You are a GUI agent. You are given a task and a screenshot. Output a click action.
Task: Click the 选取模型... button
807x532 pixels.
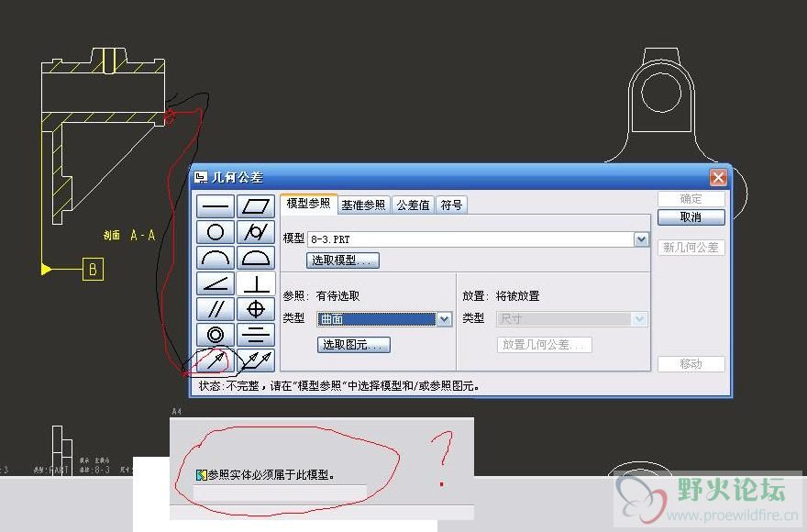tap(343, 260)
